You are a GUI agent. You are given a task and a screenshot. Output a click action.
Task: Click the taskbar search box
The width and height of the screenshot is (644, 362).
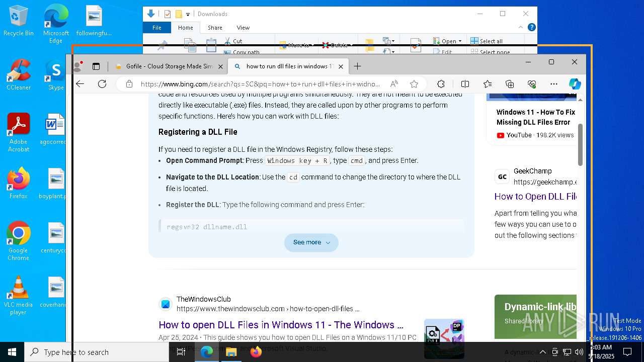tap(97, 352)
